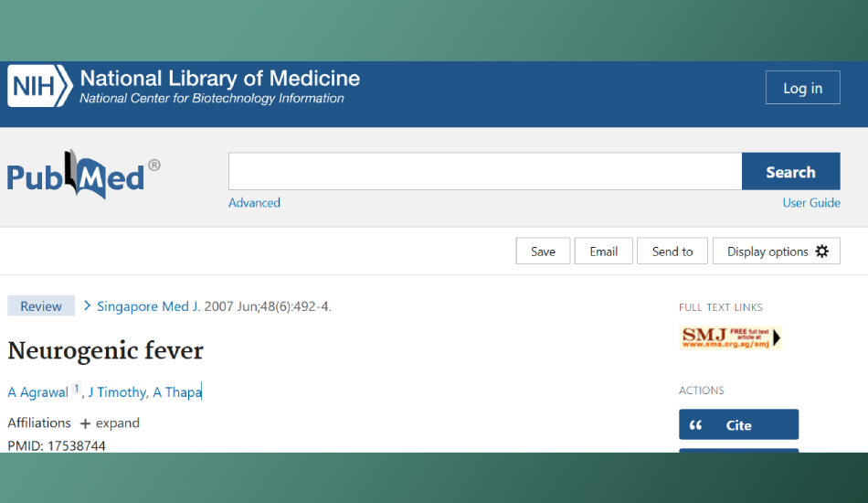Viewport: 868px width, 503px height.
Task: Click the PubMed search input field
Action: click(x=484, y=172)
